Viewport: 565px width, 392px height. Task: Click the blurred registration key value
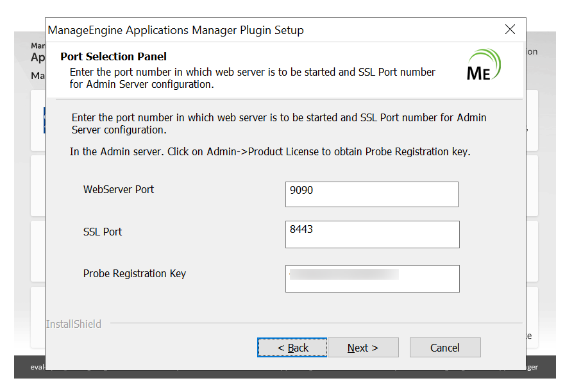(x=344, y=275)
